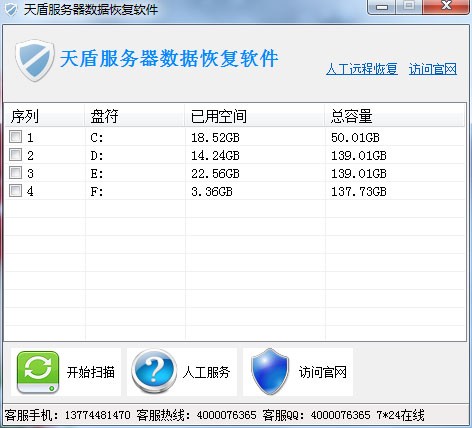Click the 50.01GB total capacity value
The width and height of the screenshot is (472, 428).
click(355, 137)
